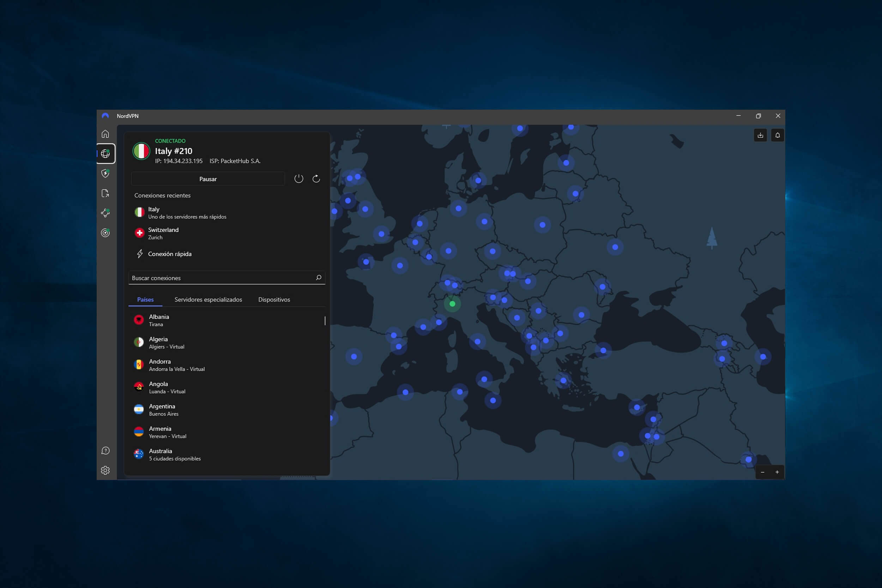Viewport: 882px width, 588px height.
Task: Focus the Buscar conexiones search field
Action: (x=227, y=278)
